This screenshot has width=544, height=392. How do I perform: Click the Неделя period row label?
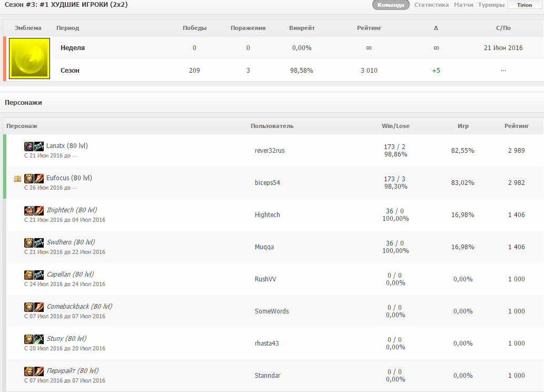click(x=73, y=48)
